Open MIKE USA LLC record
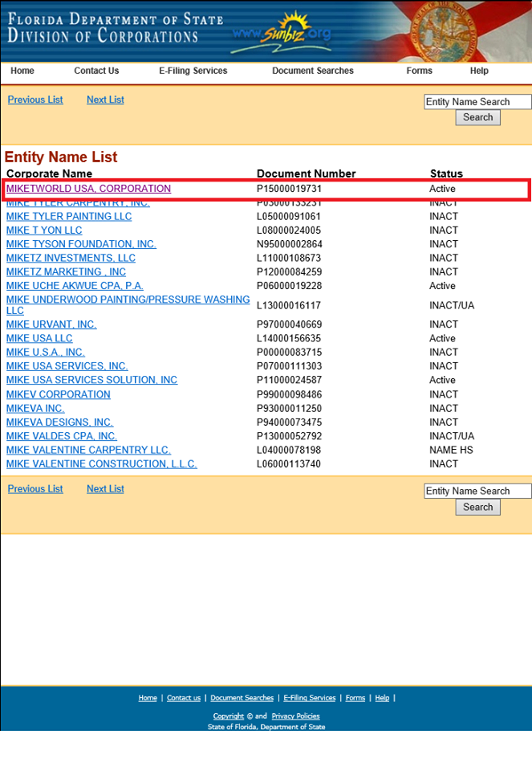 click(39, 338)
